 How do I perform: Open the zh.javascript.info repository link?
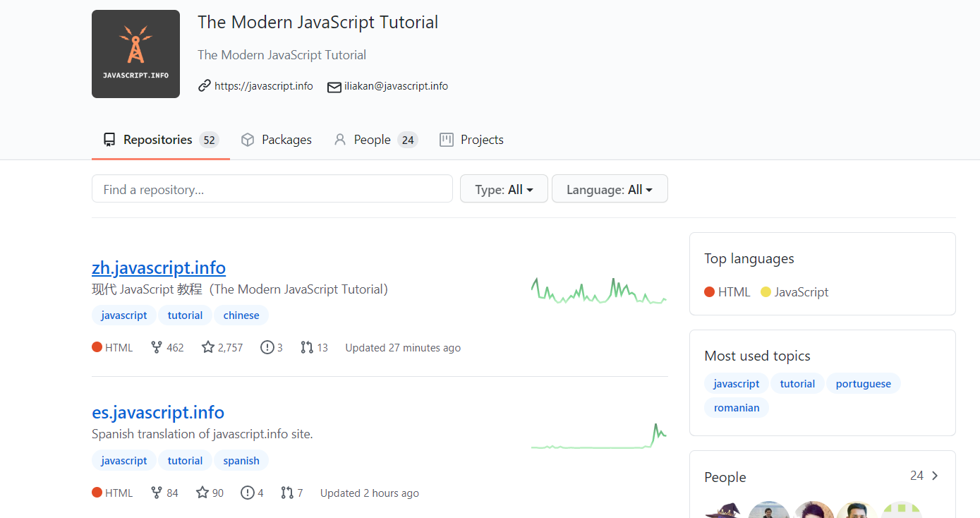159,268
